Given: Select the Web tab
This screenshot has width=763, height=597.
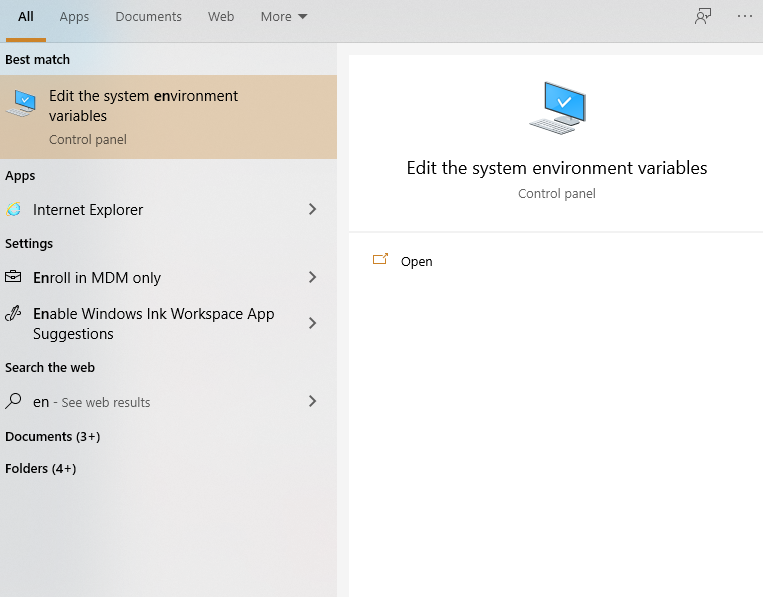Looking at the screenshot, I should pos(221,17).
